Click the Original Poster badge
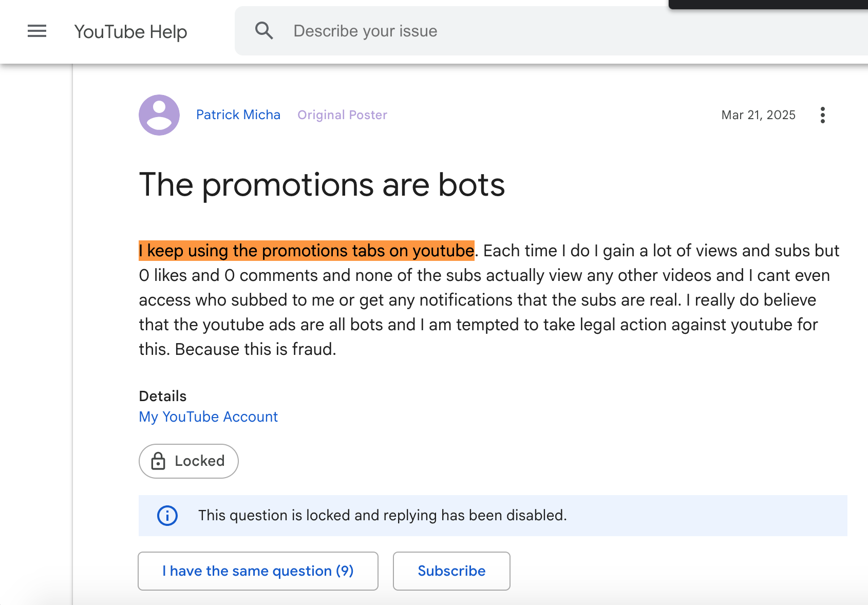The image size is (868, 605). pos(342,115)
